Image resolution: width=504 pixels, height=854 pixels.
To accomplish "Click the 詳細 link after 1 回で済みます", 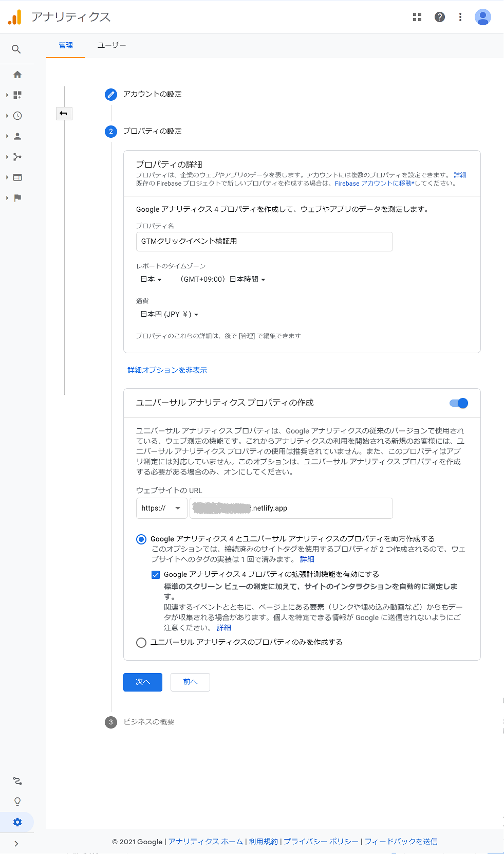I will (x=307, y=559).
